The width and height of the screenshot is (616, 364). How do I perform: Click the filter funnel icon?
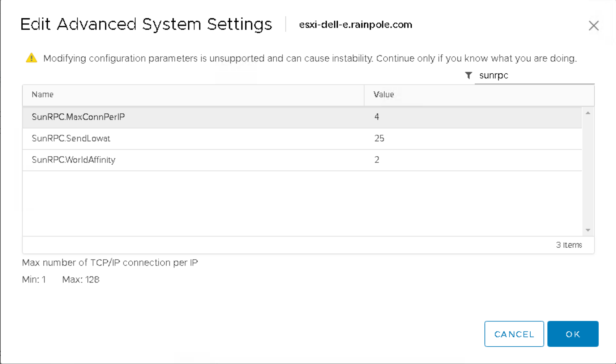pyautogui.click(x=469, y=75)
